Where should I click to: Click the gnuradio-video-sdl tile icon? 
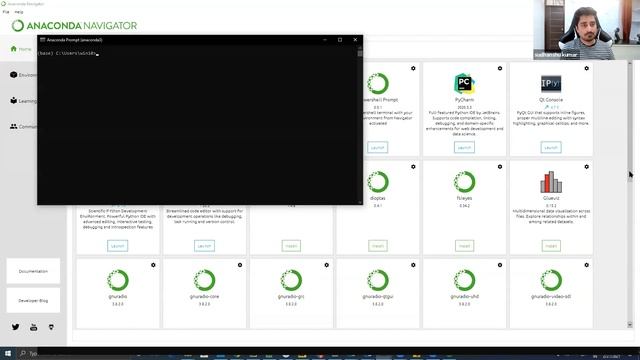point(551,280)
